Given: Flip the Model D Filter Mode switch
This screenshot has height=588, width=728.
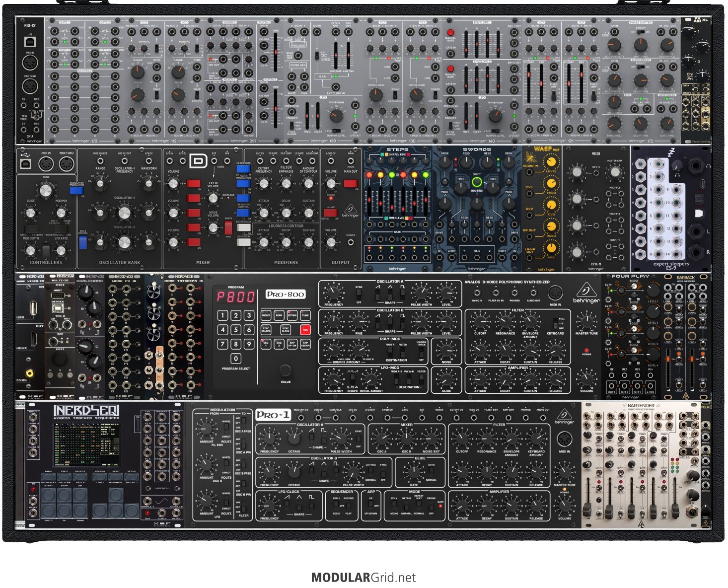Looking at the screenshot, I should [x=243, y=170].
